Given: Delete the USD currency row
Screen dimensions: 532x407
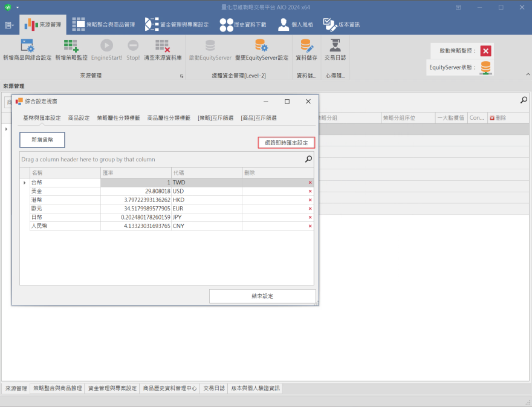Looking at the screenshot, I should point(310,191).
